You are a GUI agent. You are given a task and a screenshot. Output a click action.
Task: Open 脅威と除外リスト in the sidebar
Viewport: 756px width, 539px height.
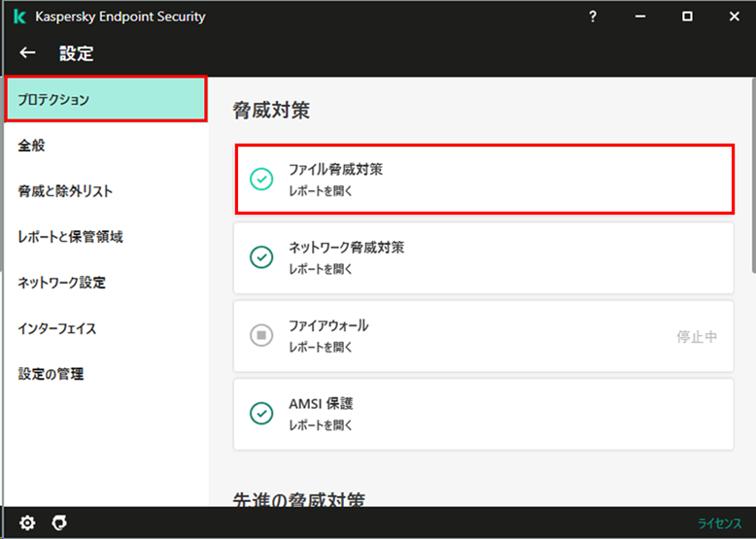[x=106, y=191]
